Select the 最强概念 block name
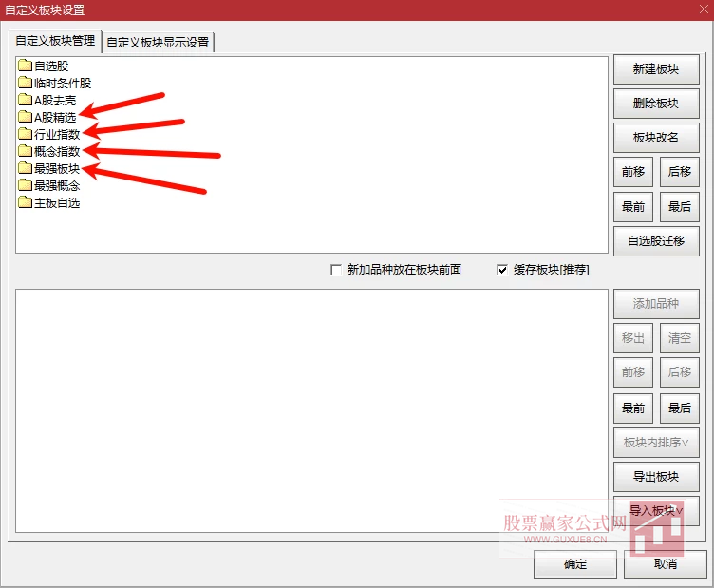This screenshot has height=588, width=714. tap(57, 185)
